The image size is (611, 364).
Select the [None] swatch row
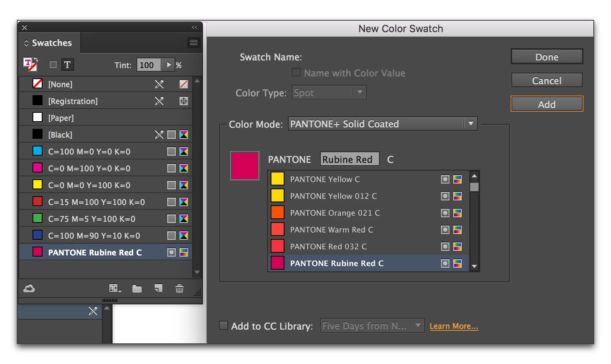[106, 84]
